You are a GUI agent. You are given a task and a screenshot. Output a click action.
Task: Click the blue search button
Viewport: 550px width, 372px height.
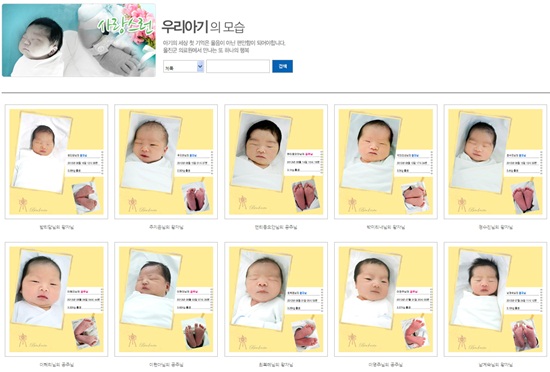282,66
